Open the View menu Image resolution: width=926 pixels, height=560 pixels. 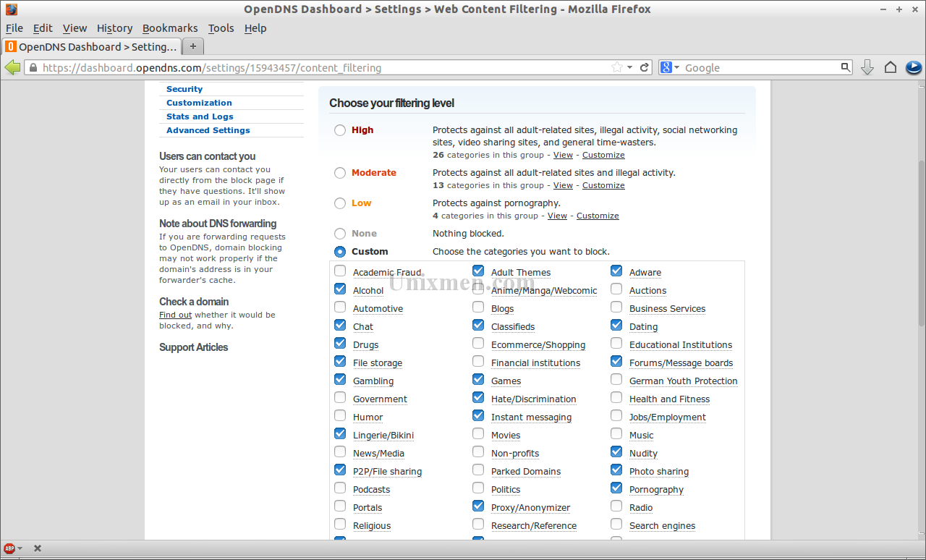(x=75, y=28)
